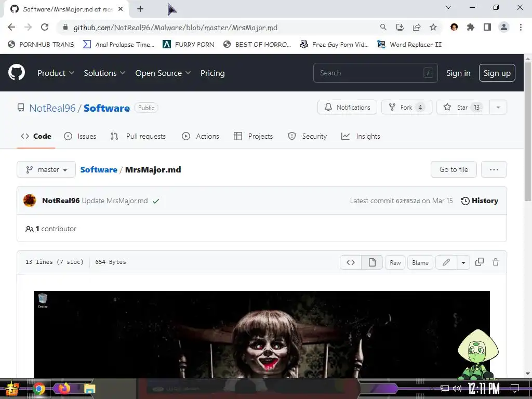Open File Explorer from the taskbar
532x399 pixels.
(x=89, y=389)
